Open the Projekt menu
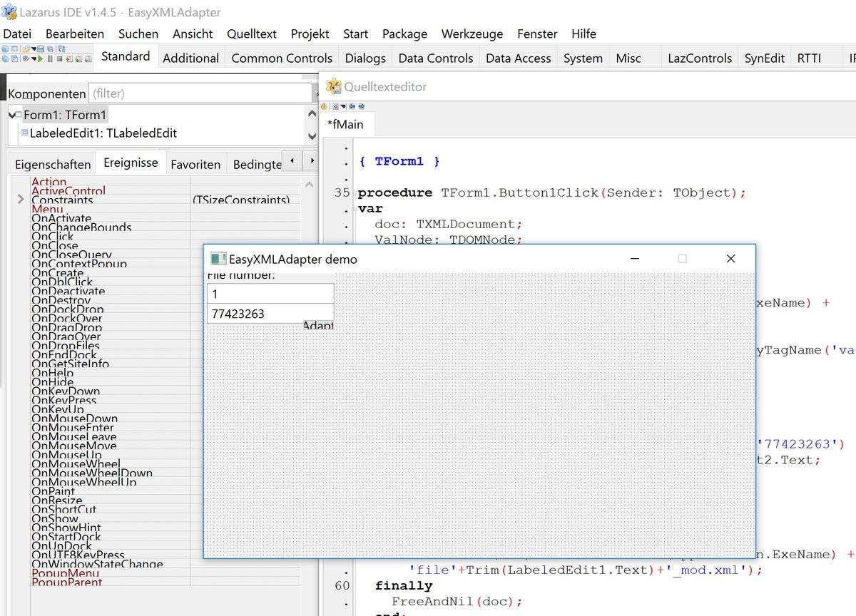The image size is (856, 616). pyautogui.click(x=310, y=34)
